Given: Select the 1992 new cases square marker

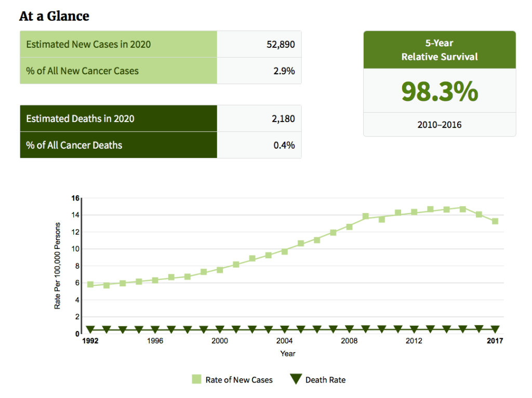Looking at the screenshot, I should [x=90, y=285].
